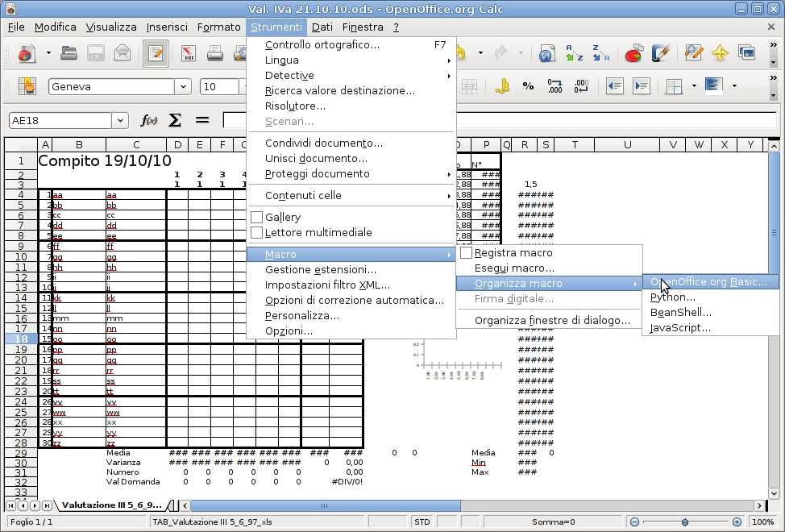Open the Name Box AE18 dropdown arrow

(119, 121)
